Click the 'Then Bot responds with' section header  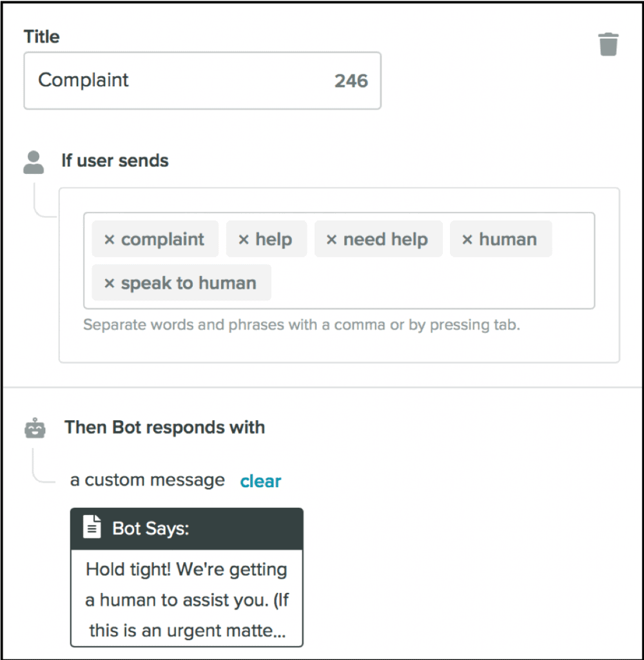click(164, 427)
